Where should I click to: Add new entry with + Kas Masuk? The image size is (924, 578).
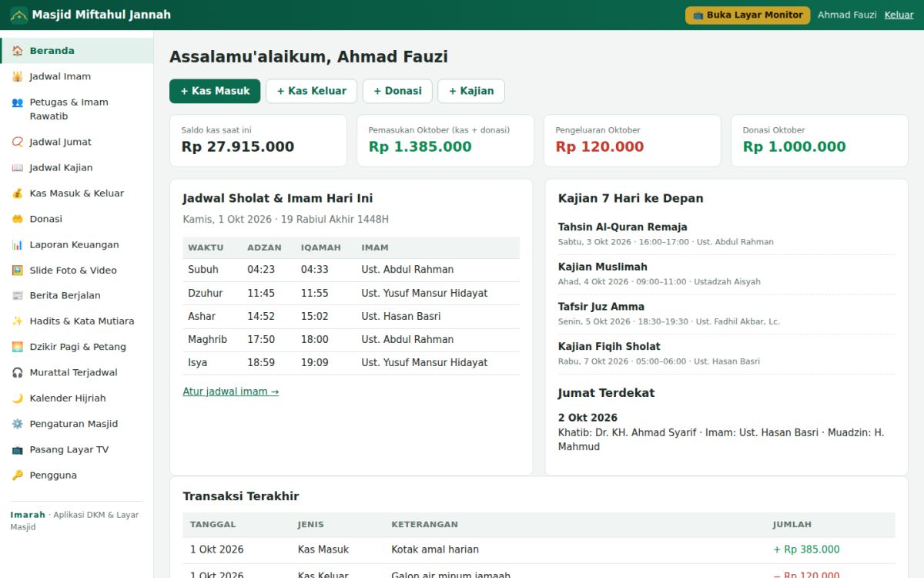click(x=215, y=91)
